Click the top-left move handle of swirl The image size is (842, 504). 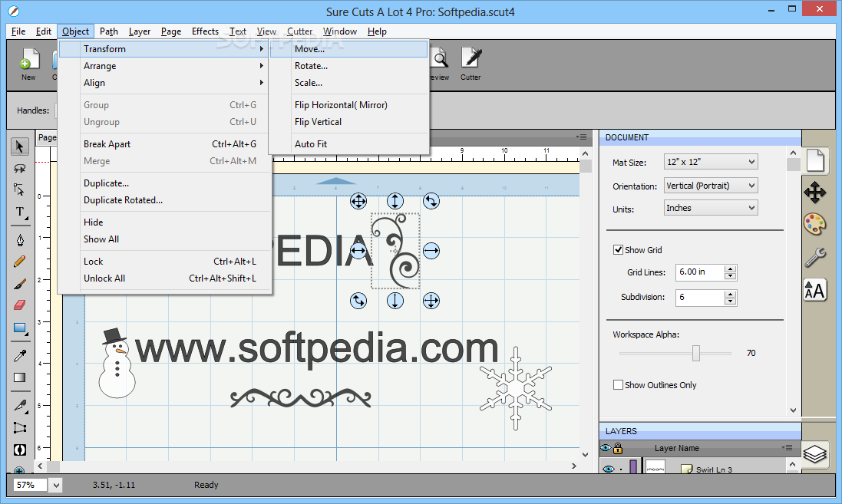tap(358, 201)
